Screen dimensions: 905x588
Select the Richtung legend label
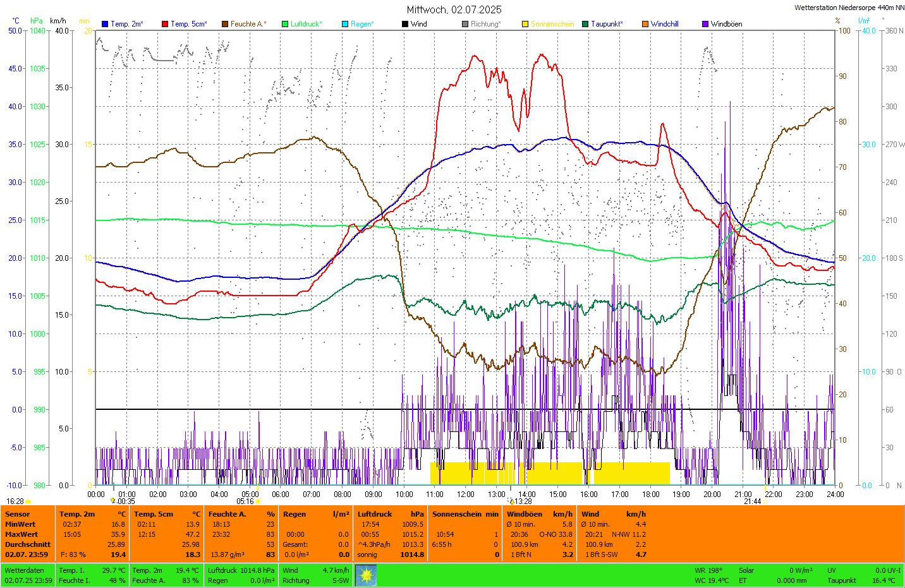pyautogui.click(x=485, y=24)
